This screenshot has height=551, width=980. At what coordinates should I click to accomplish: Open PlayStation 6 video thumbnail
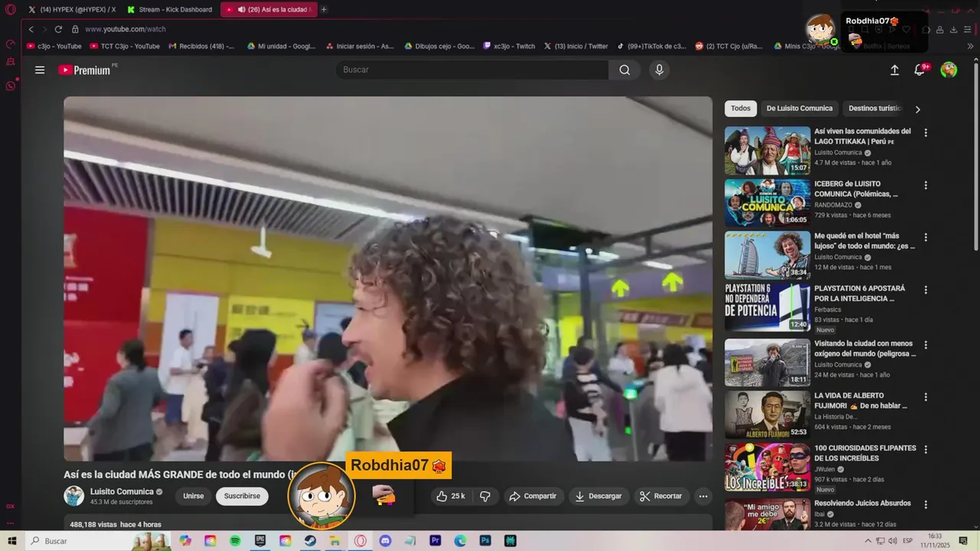[x=767, y=308]
